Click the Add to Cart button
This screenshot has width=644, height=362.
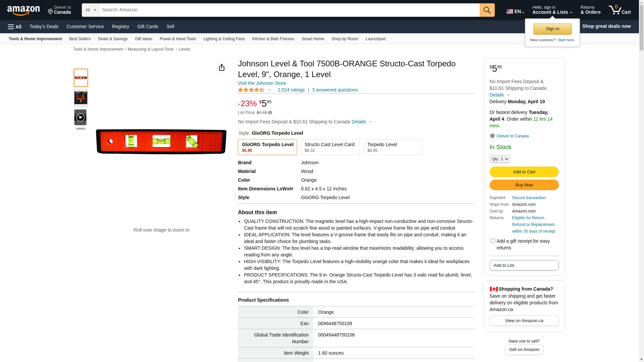click(x=524, y=172)
